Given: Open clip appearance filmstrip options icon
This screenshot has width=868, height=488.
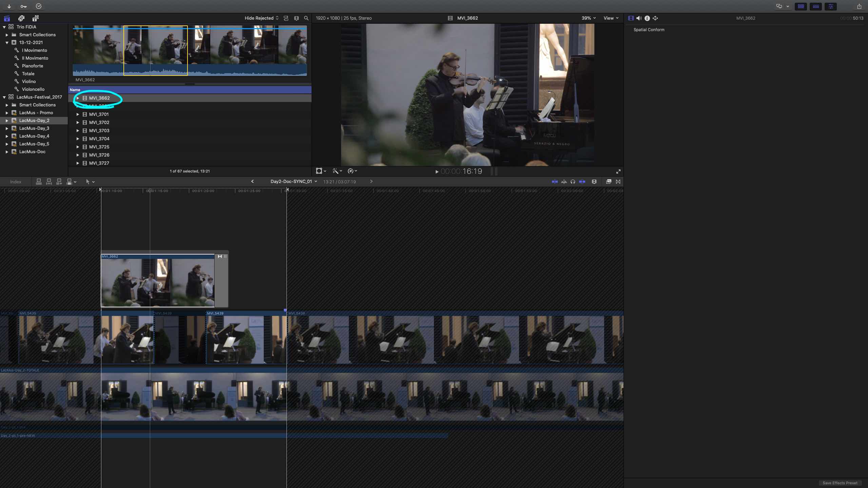Looking at the screenshot, I should [x=296, y=18].
